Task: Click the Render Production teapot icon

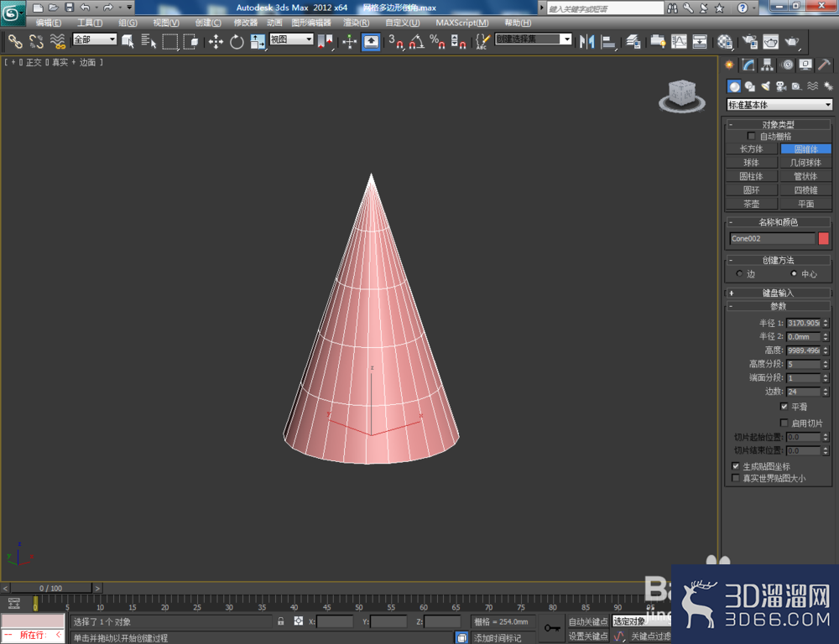Action: click(791, 41)
